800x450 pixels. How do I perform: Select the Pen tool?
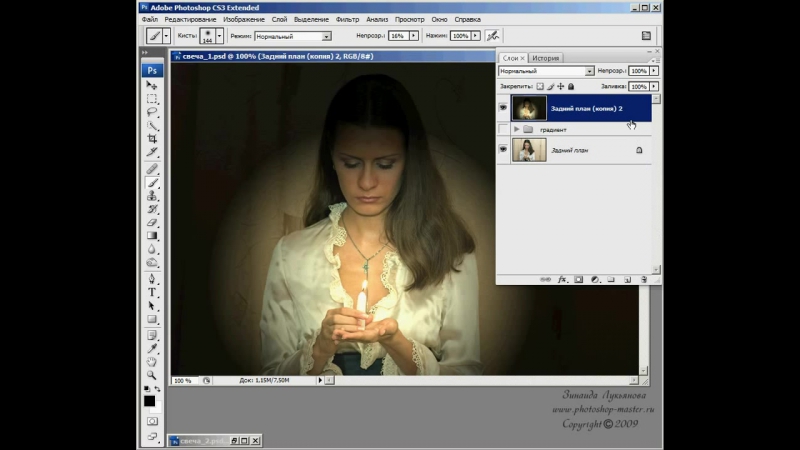(x=152, y=279)
